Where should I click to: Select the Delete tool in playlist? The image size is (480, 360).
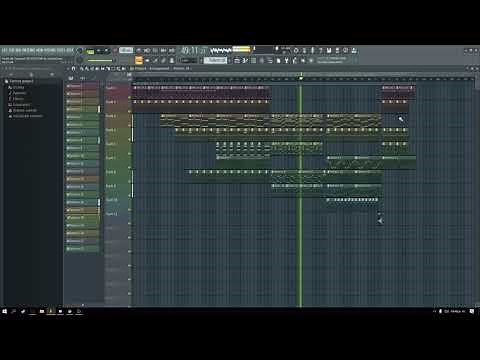(92, 68)
